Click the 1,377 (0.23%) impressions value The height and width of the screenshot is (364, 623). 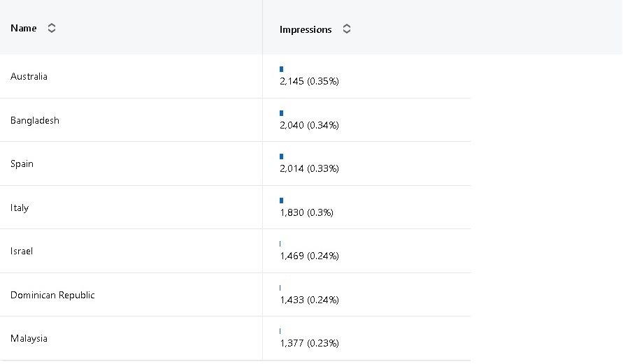click(309, 343)
